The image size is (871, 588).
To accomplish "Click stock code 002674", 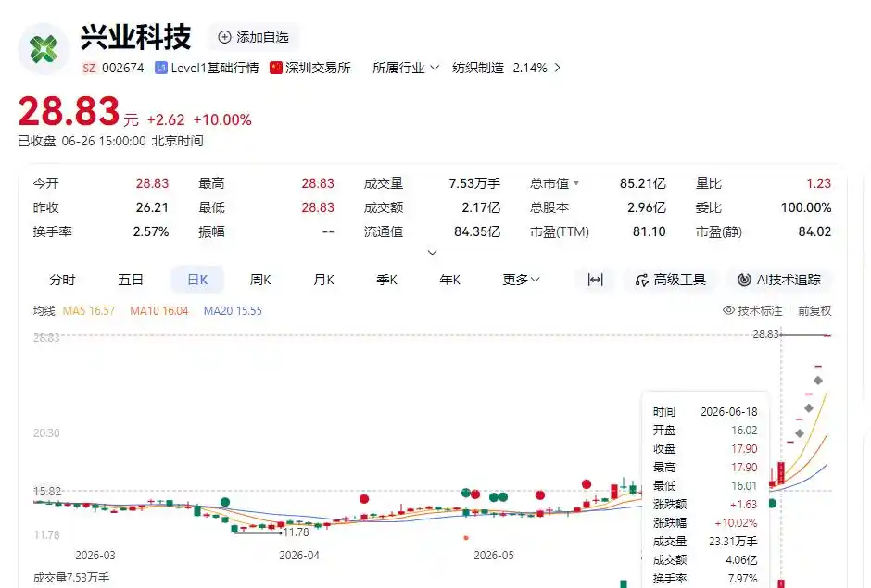I will pyautogui.click(x=122, y=68).
